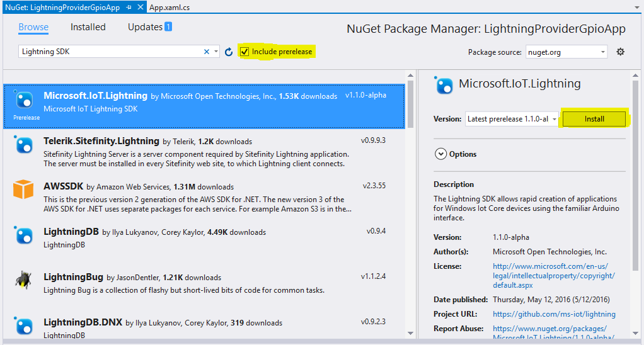Click the package list scroll up arrow
The image size is (644, 345).
click(x=410, y=76)
